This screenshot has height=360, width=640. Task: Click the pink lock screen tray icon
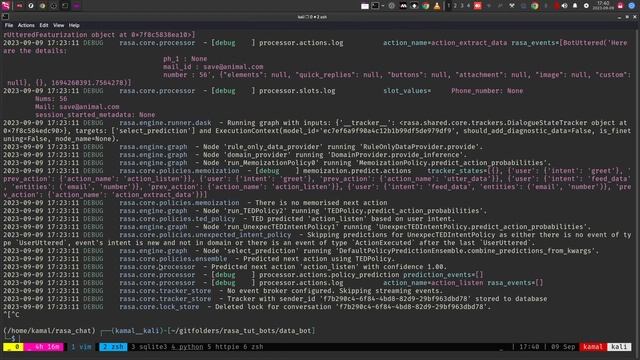tap(620, 6)
